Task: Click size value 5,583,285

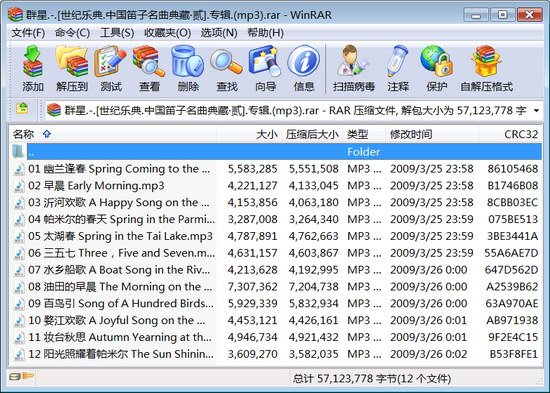Action: coord(253,169)
